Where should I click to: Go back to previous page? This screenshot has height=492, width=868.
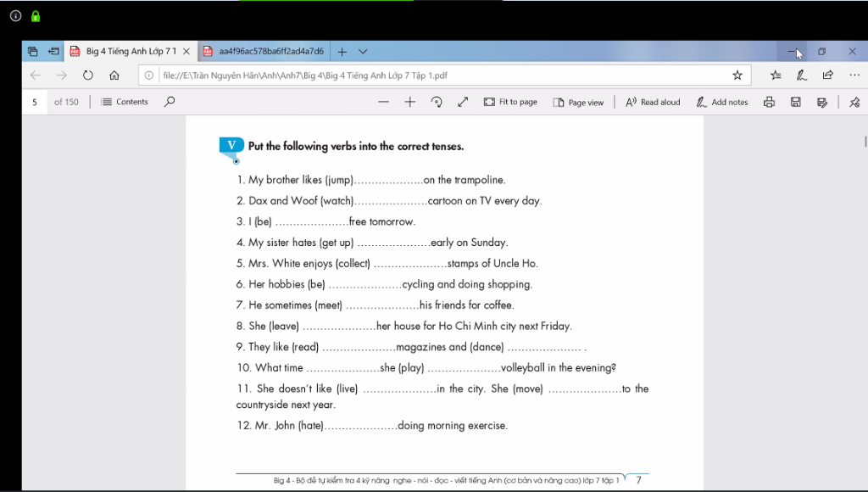point(36,75)
